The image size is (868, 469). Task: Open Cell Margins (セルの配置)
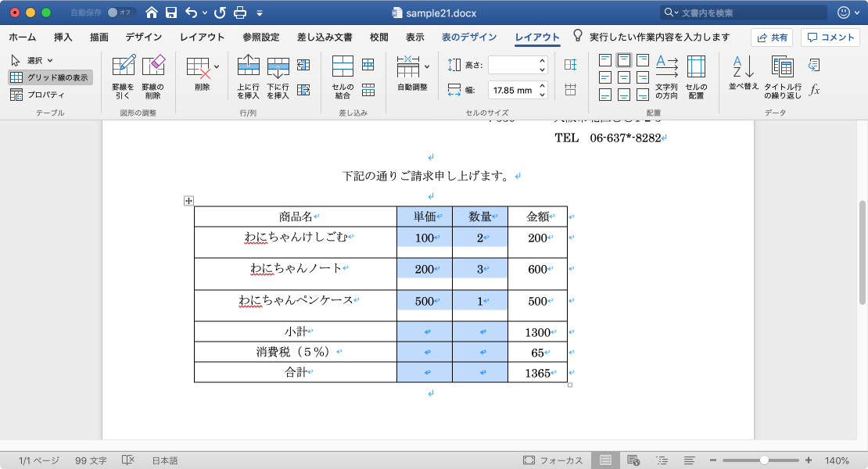tap(696, 77)
